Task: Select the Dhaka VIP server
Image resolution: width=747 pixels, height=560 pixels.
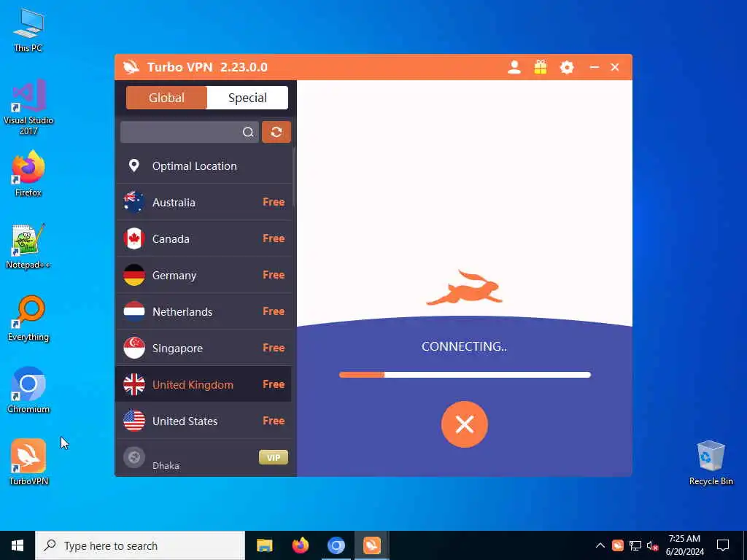Action: 204,458
